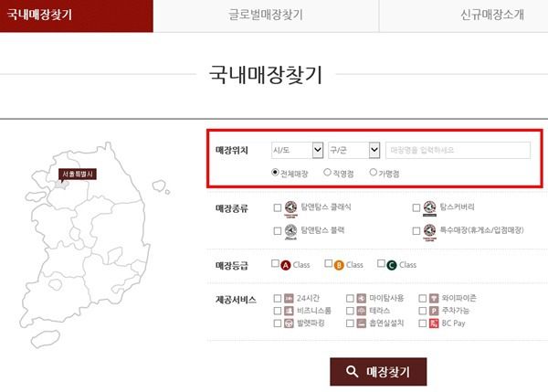Check the 탐스커버리 store type box

pos(416,207)
